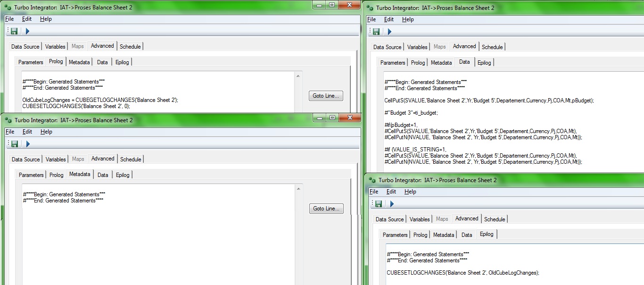Click the #if(pBudget=1, comment line
This screenshot has height=285, width=644.
point(401,125)
